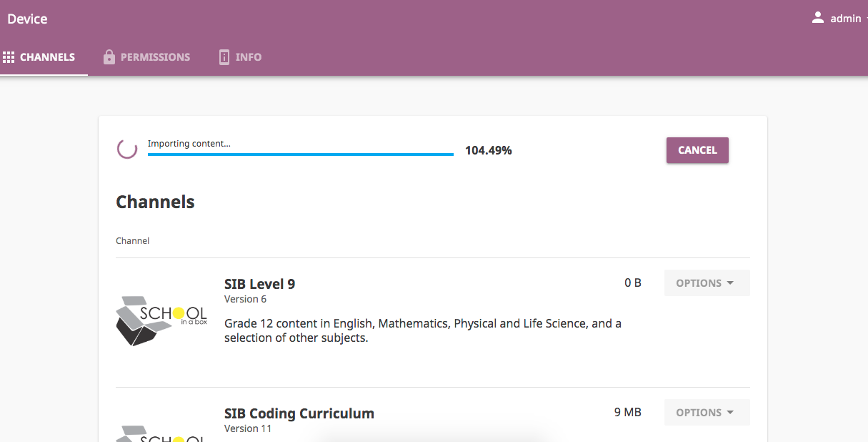This screenshot has height=442, width=868.
Task: Click the circular loading spinner icon
Action: [127, 149]
